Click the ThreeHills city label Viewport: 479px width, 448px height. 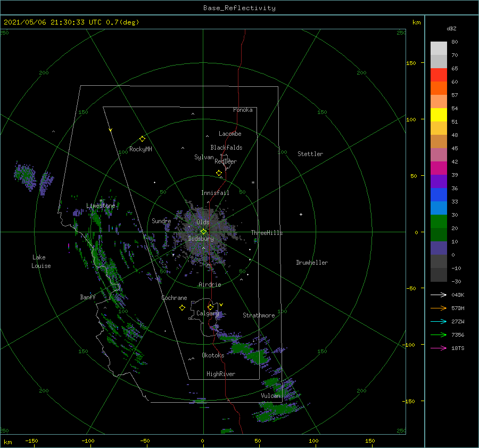267,233
